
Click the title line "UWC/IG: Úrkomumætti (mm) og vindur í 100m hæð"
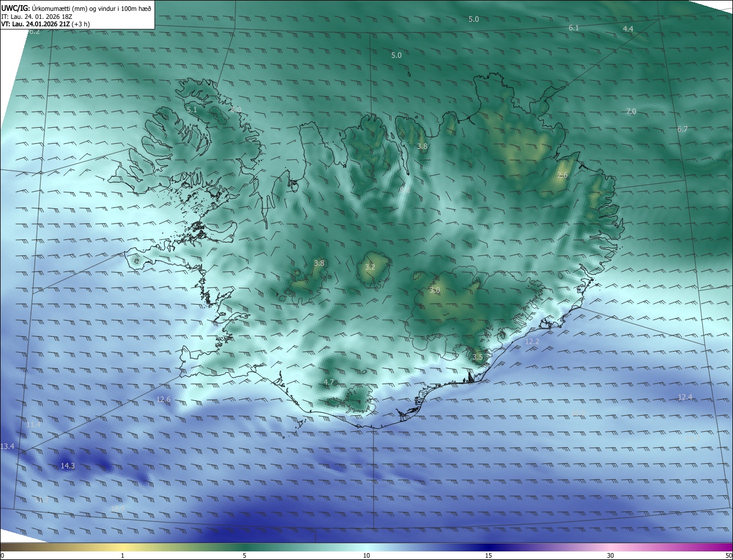[76, 8]
